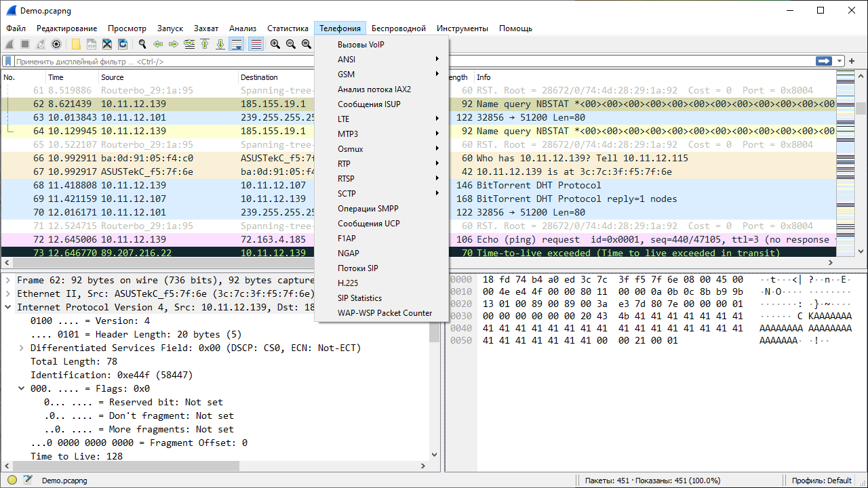Choose Вызовы VoIP from Telephony menu
This screenshot has height=488, width=868.
click(x=381, y=45)
